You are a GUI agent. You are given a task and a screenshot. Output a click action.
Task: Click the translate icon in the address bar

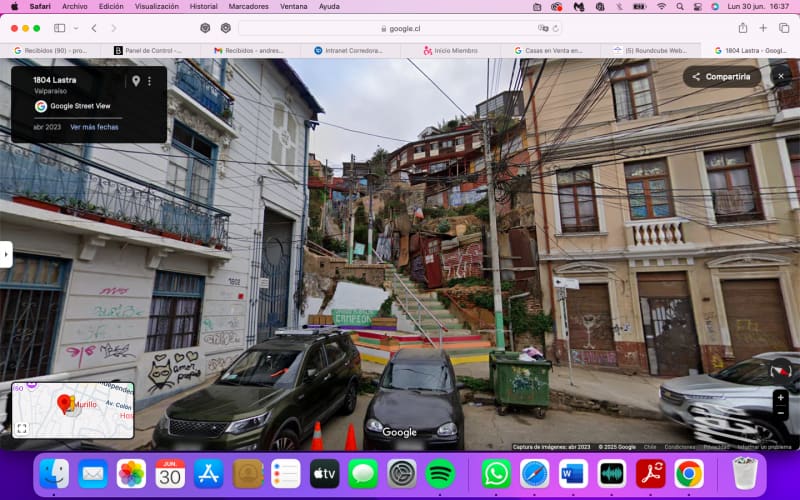pyautogui.click(x=543, y=28)
